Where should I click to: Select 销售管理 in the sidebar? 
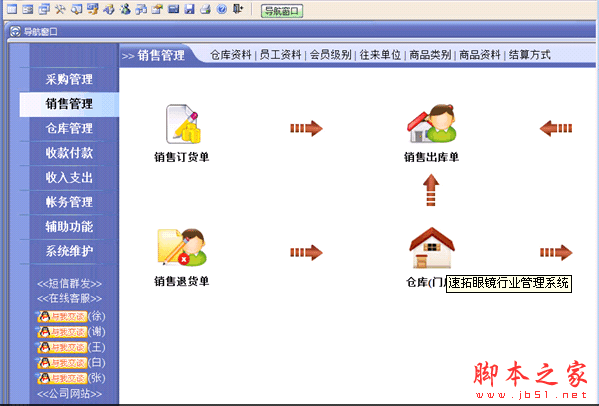point(70,104)
